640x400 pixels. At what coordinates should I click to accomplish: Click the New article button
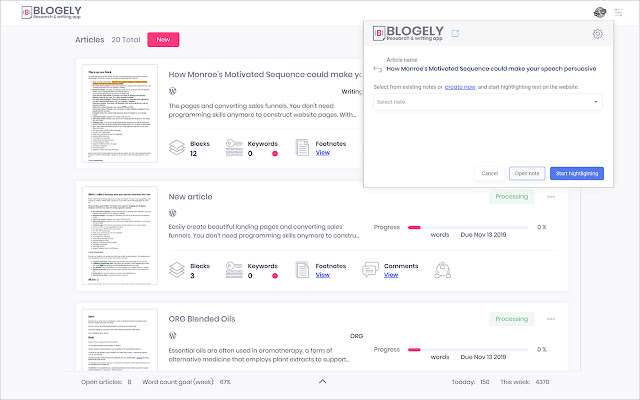(163, 40)
